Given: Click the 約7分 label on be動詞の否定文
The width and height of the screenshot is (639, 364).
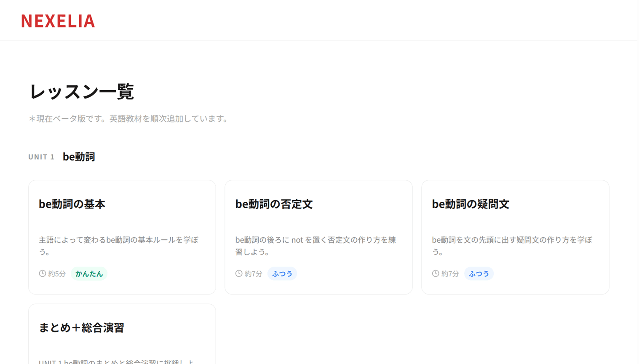Looking at the screenshot, I should [x=254, y=273].
